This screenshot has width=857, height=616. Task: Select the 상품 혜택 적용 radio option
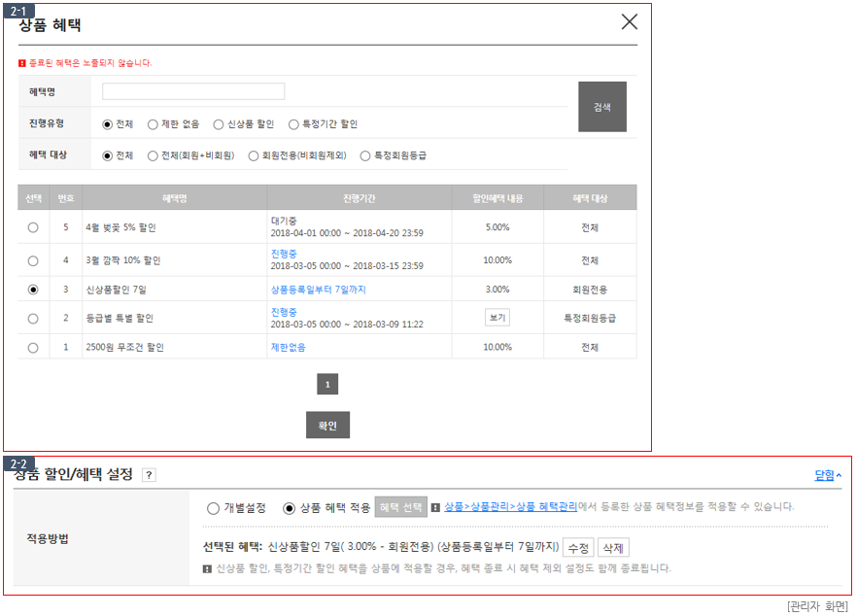pyautogui.click(x=290, y=508)
